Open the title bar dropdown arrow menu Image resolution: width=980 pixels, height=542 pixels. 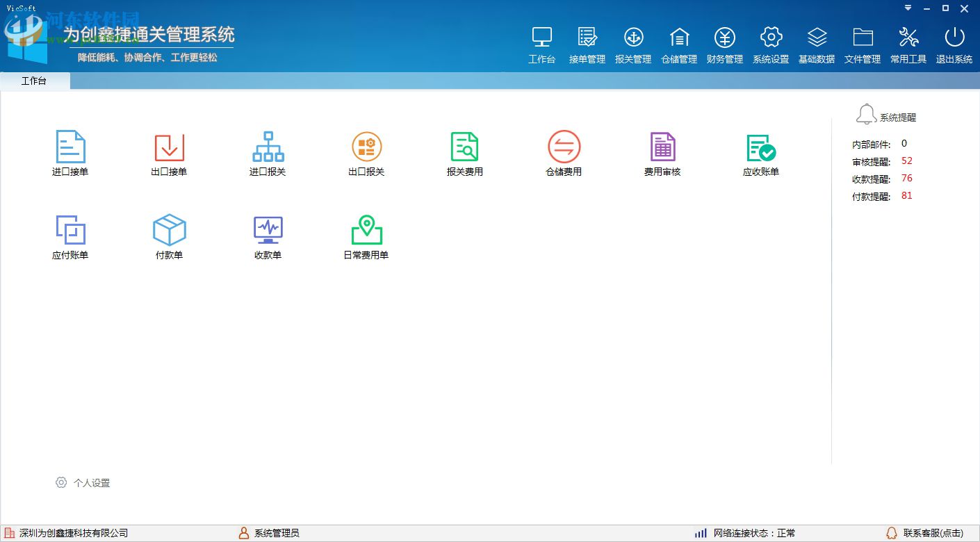pos(908,8)
